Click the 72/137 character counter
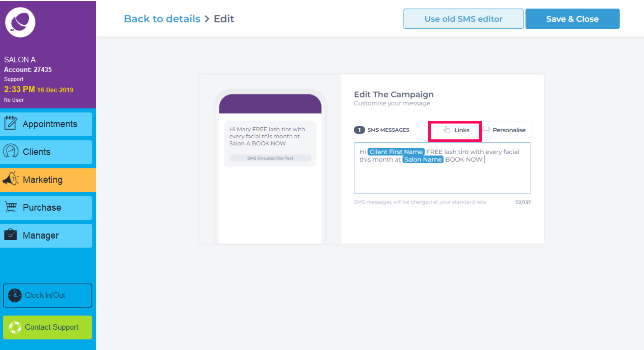This screenshot has width=644, height=350. (x=523, y=202)
